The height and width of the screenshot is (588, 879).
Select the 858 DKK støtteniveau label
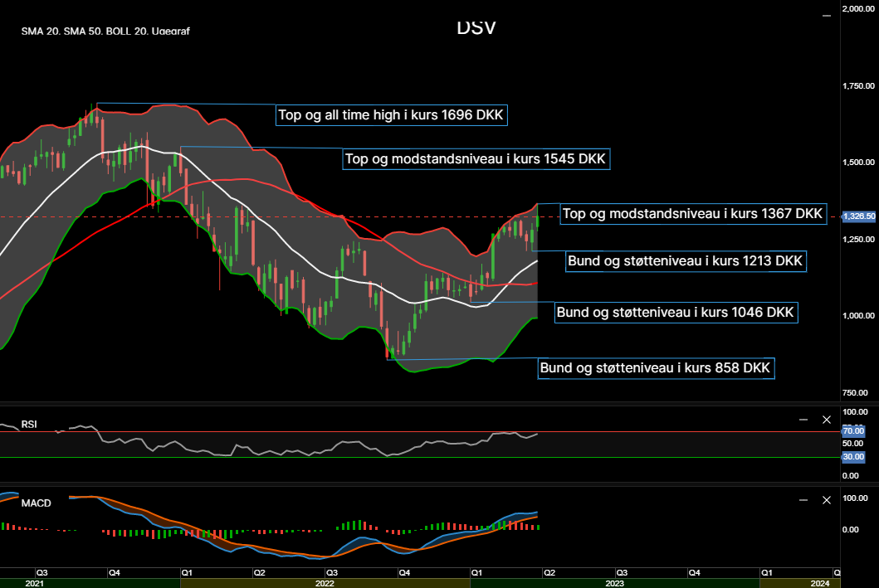[656, 368]
